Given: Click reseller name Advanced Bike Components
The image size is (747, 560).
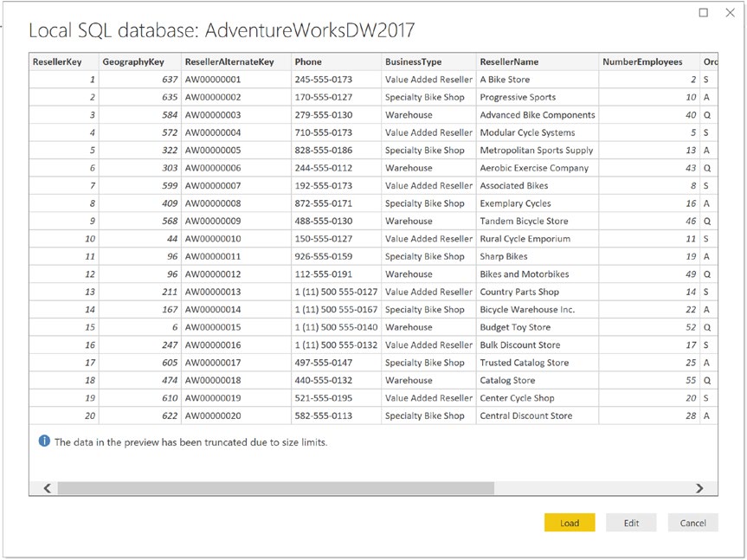Looking at the screenshot, I should pyautogui.click(x=538, y=115).
